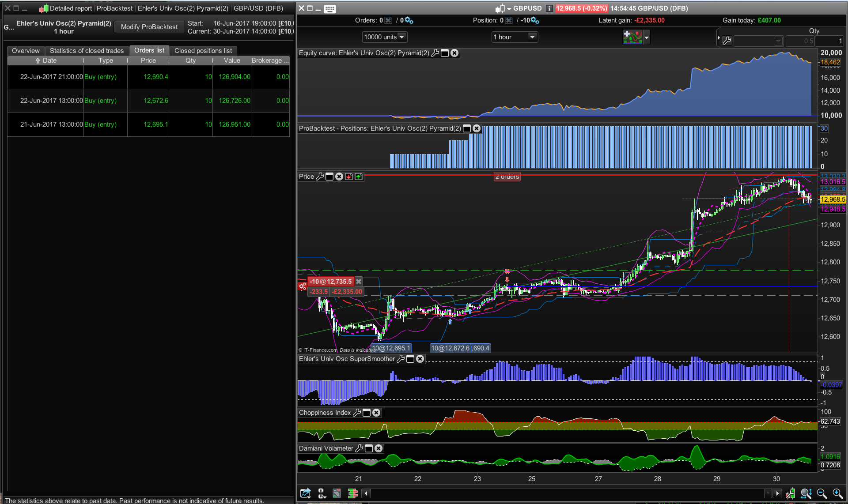Open Price panel settings wrench

(320, 177)
